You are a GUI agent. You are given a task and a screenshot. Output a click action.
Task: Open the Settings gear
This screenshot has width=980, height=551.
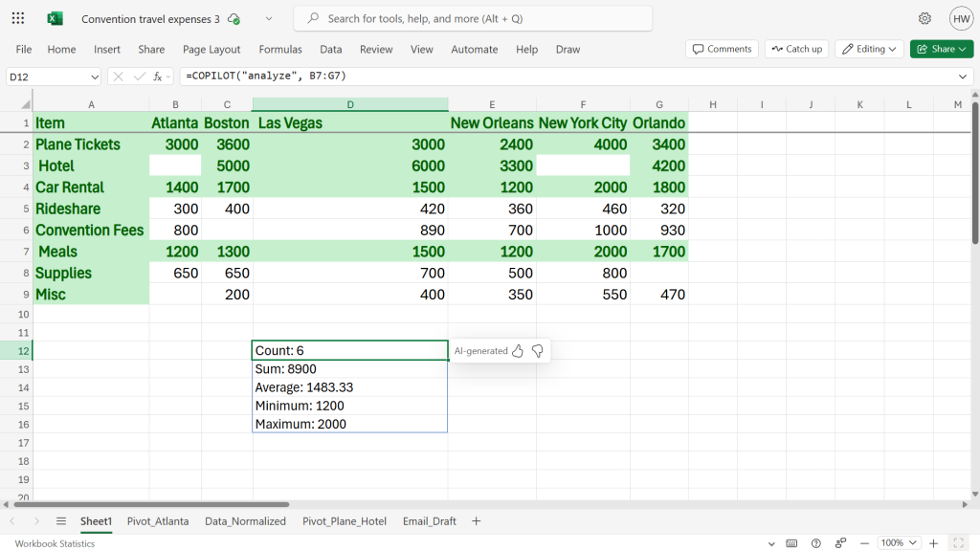[x=924, y=18]
